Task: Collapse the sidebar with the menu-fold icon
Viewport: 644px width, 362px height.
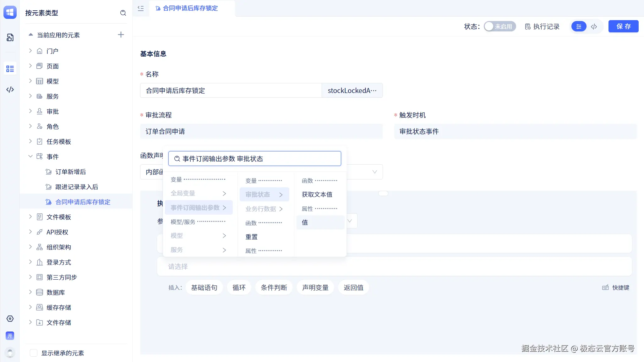Action: 141,8
